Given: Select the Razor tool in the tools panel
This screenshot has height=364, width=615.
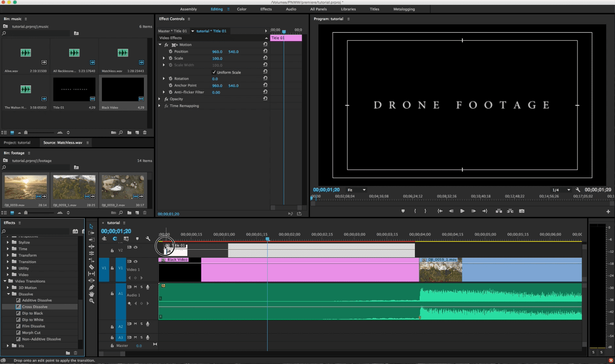Looking at the screenshot, I should pos(91,267).
